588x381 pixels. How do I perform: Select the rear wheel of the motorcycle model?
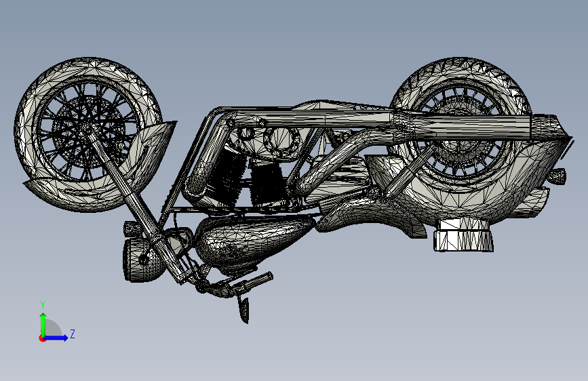(x=460, y=124)
